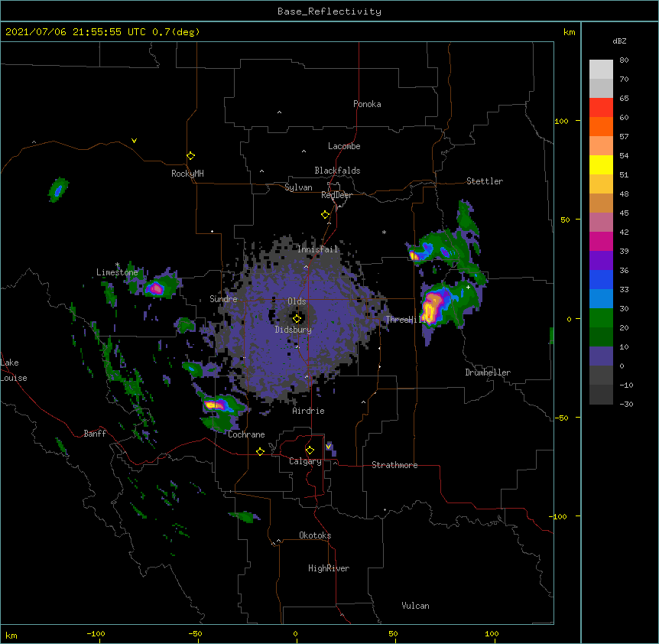Select the Stettler city label

point(485,181)
